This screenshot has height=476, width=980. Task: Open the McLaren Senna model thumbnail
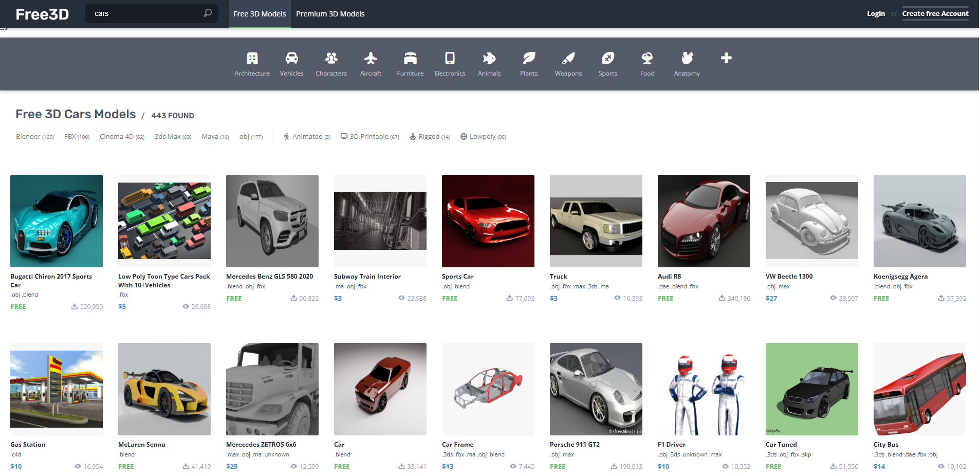tap(164, 389)
